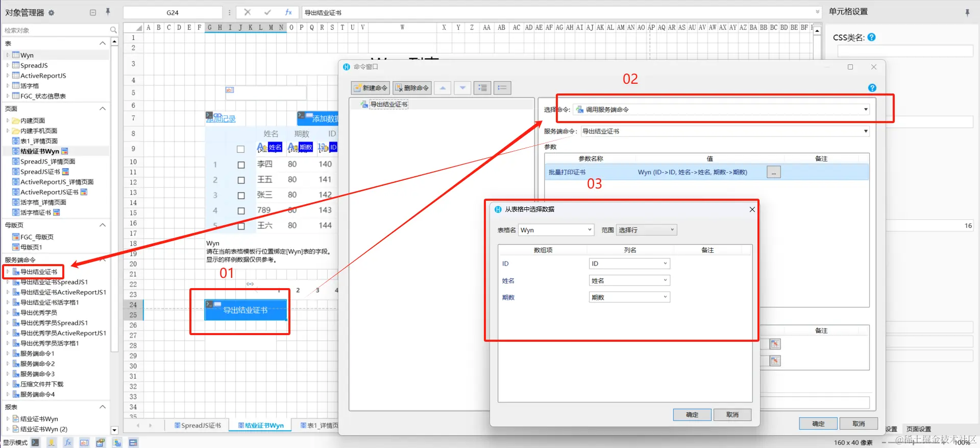This screenshot has height=448, width=980.
Task: Click 确定 in the 命令窗口 dialog
Action: (818, 424)
